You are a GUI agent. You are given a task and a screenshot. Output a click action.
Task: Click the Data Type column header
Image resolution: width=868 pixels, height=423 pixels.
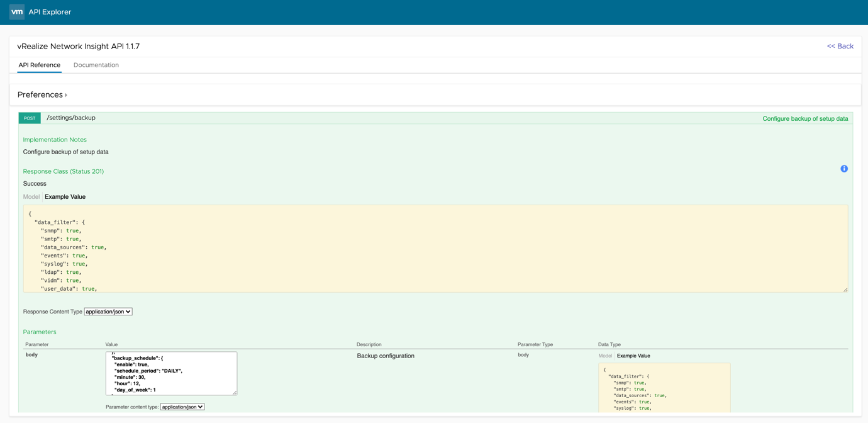[x=609, y=344]
